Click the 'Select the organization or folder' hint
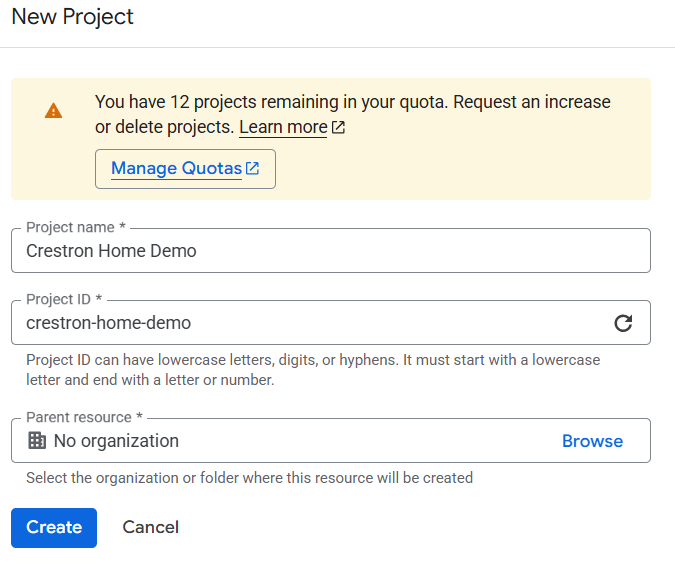This screenshot has width=675, height=567. [249, 478]
